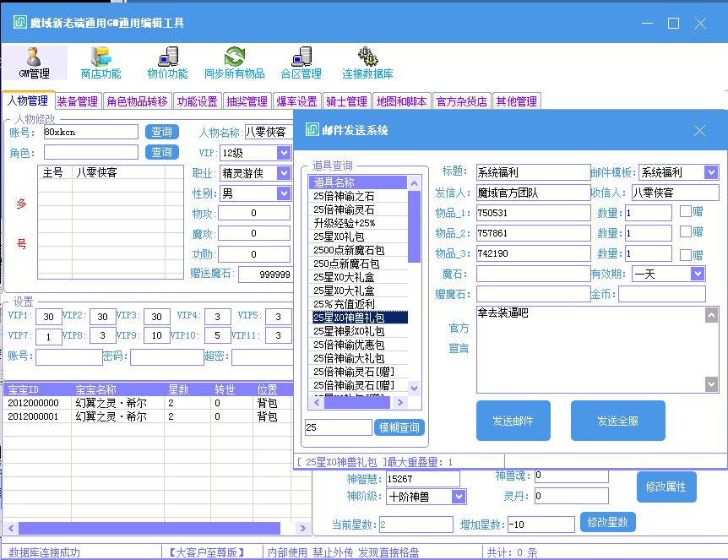728x560 pixels.
Task: Select the 物价功能 price tool icon
Action: (167, 63)
